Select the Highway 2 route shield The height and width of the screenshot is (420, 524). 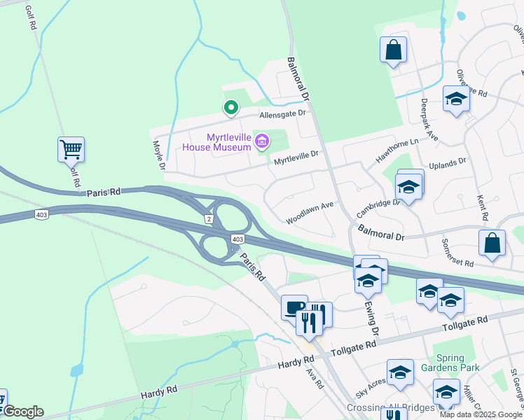209,219
